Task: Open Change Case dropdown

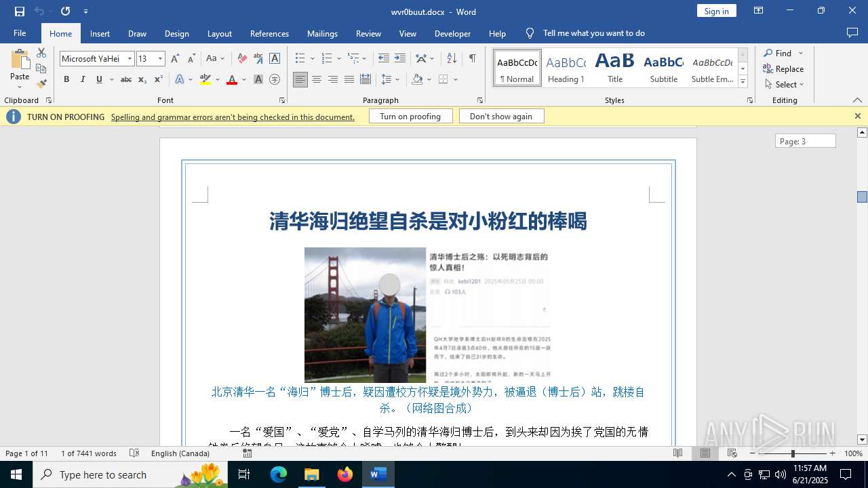Action: (216, 59)
